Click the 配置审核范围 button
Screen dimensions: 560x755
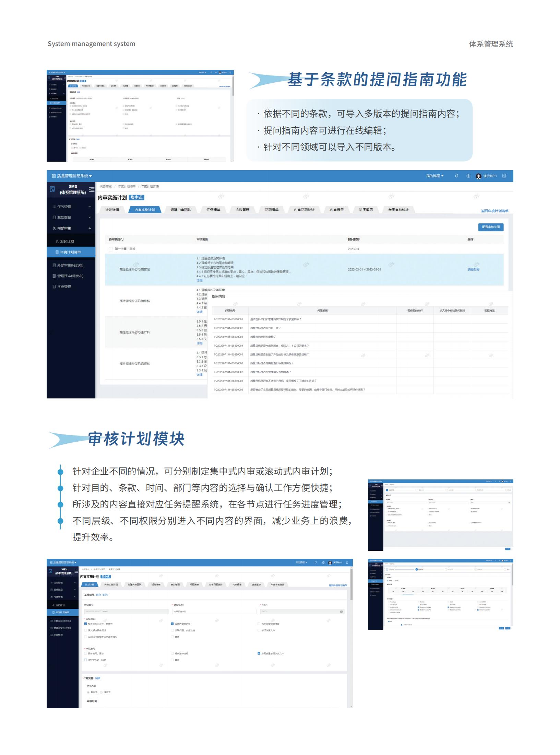[490, 227]
